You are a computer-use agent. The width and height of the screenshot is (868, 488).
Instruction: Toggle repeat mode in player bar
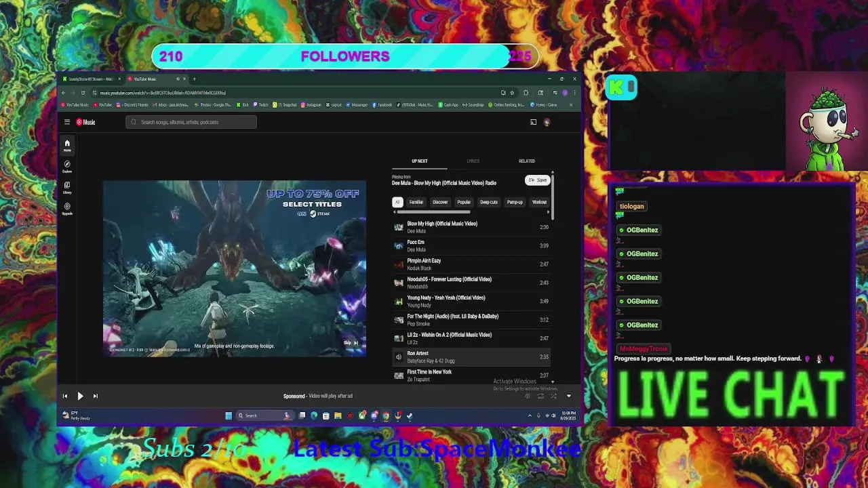tap(540, 396)
